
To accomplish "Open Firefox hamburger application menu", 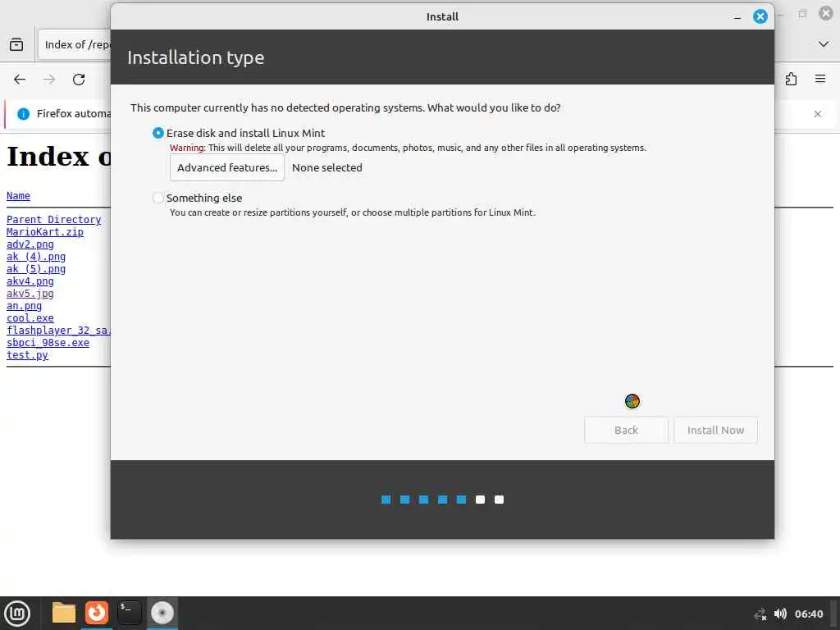I will (820, 80).
